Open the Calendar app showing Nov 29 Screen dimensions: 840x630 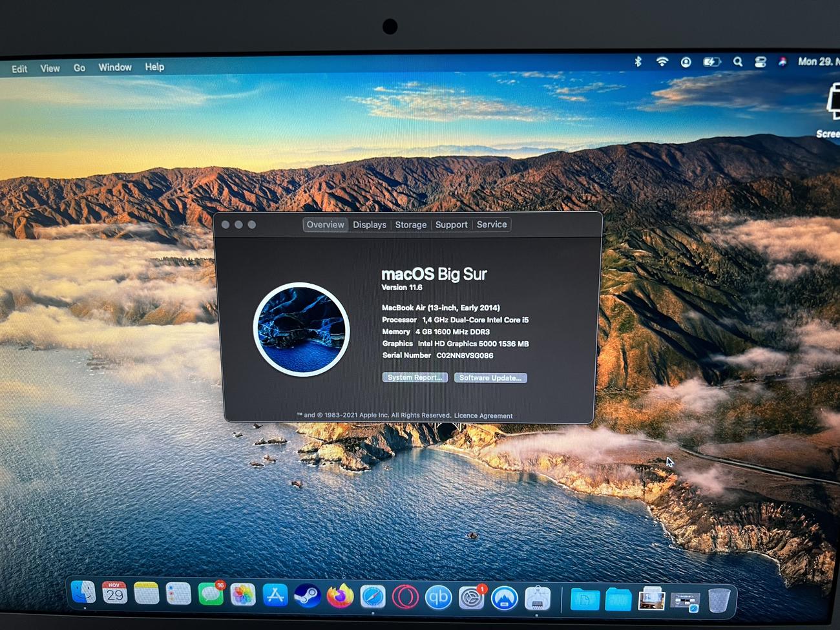(115, 593)
